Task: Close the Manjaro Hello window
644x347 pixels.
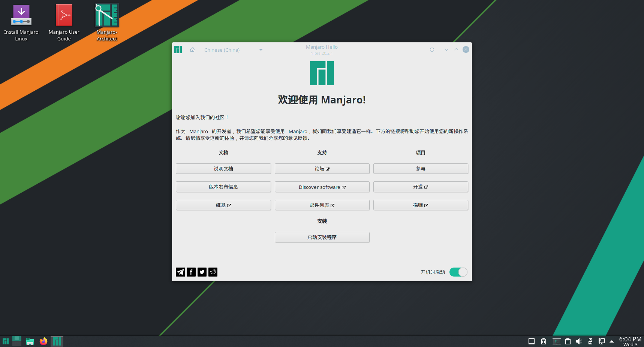Action: [466, 49]
